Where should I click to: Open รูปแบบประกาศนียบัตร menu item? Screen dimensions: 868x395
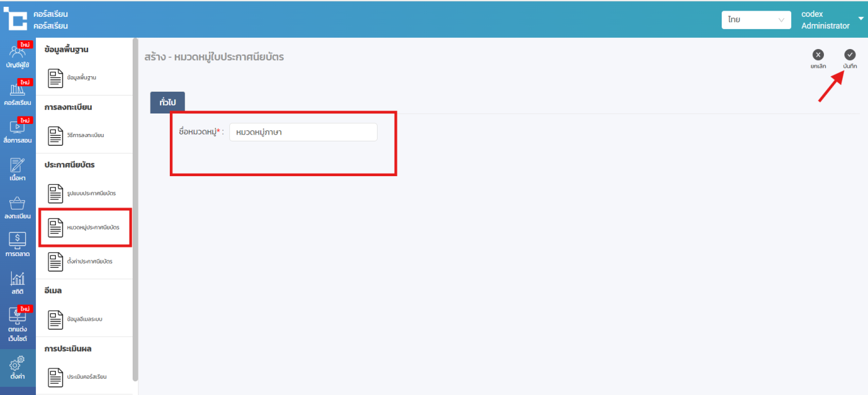pyautogui.click(x=84, y=193)
